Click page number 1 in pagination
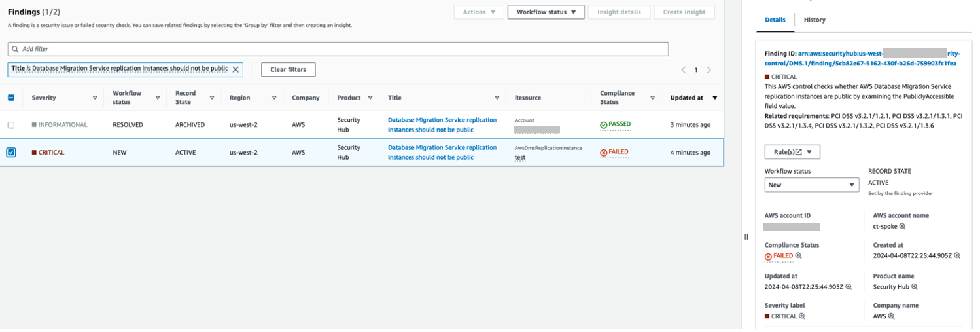Image resolution: width=980 pixels, height=332 pixels. tap(696, 70)
